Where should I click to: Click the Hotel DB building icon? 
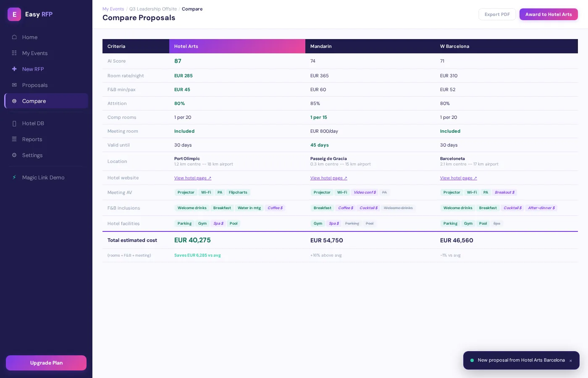[14, 123]
